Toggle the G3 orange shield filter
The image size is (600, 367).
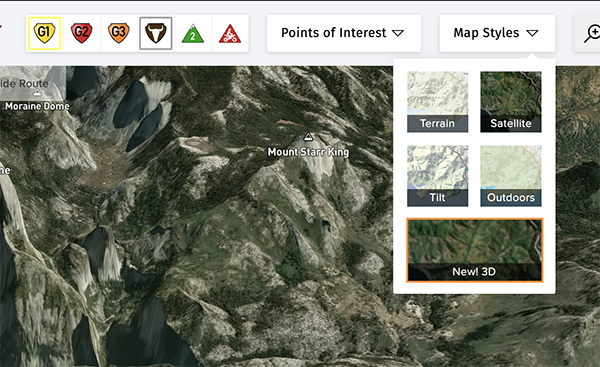119,33
